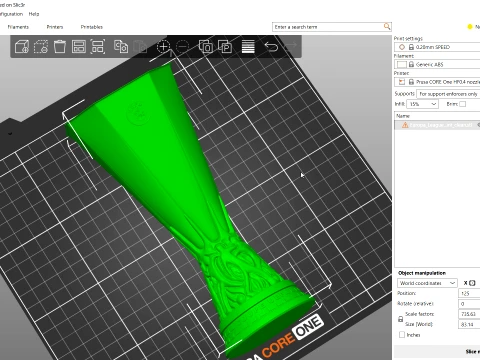Click the lock icon beside Generic ABS
480x360 pixels.
pyautogui.click(x=411, y=64)
